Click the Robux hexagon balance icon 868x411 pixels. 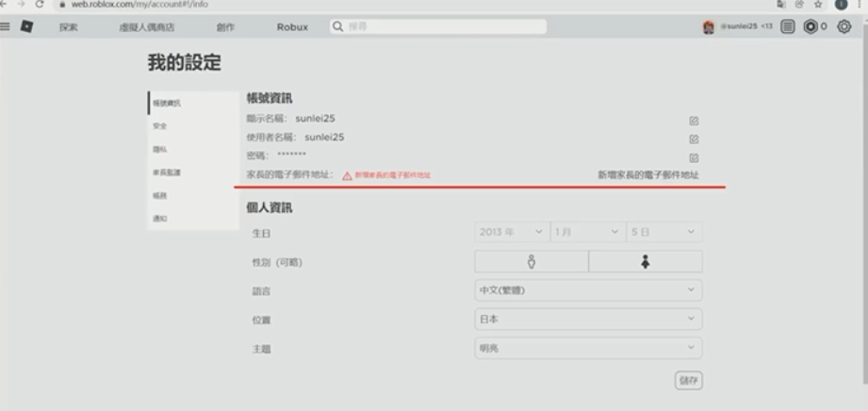[x=811, y=26]
